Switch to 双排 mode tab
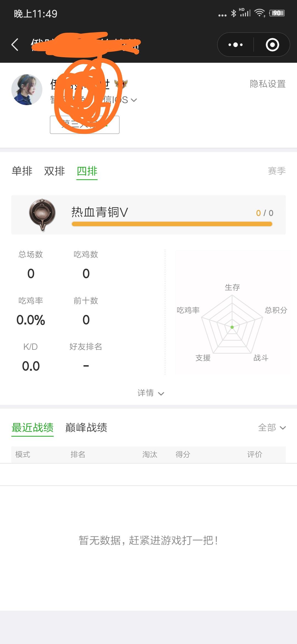 point(54,171)
